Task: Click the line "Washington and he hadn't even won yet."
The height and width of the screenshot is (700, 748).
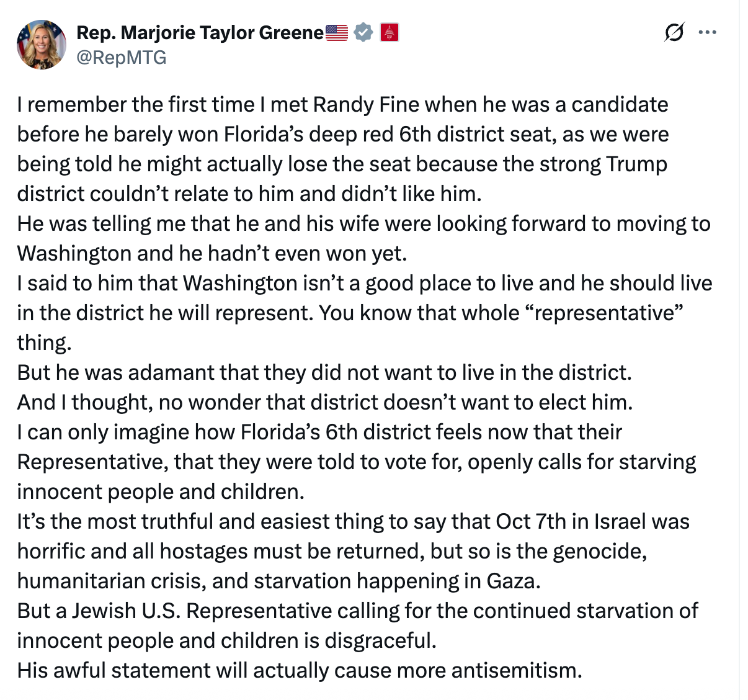Action: [212, 253]
